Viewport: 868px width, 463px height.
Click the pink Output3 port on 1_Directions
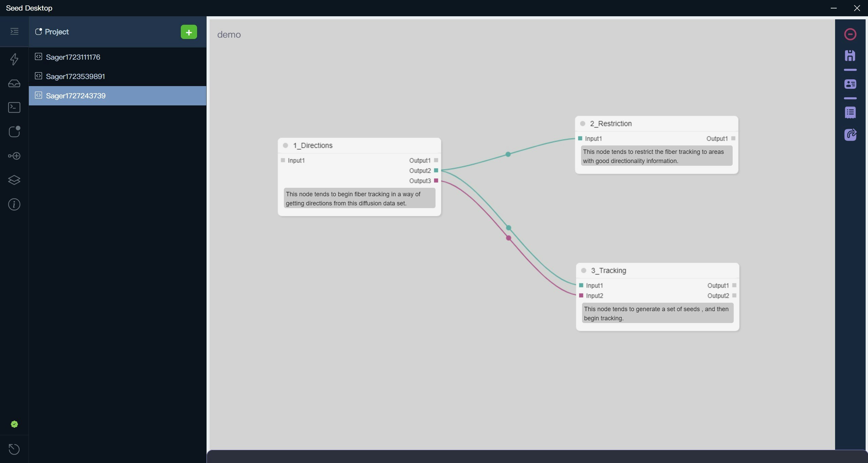436,181
